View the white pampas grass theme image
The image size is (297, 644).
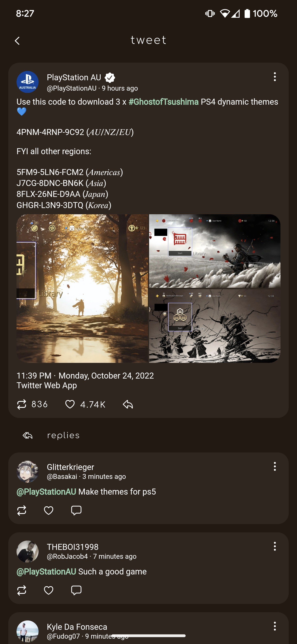point(214,251)
